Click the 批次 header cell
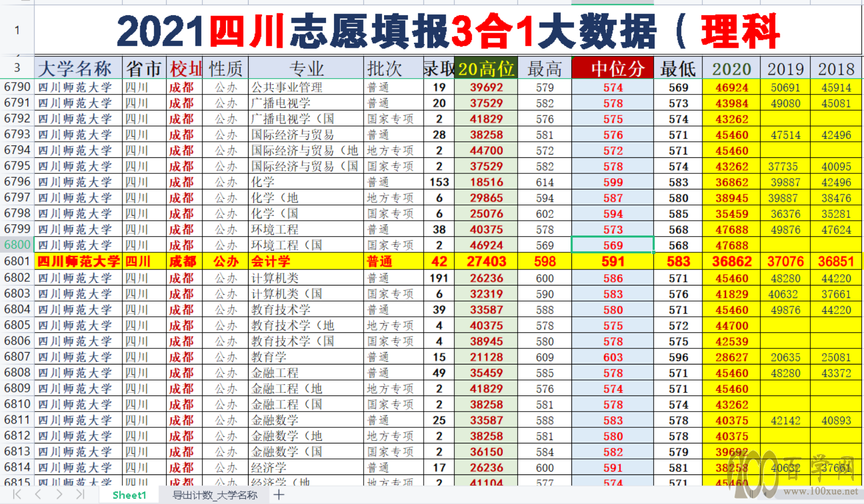Image resolution: width=864 pixels, height=504 pixels. 394,68
